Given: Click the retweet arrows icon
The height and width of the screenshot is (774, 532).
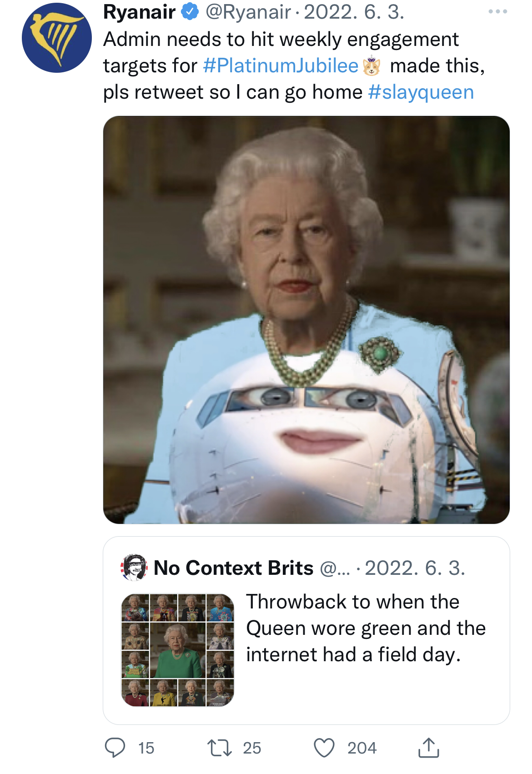Looking at the screenshot, I should (x=220, y=748).
